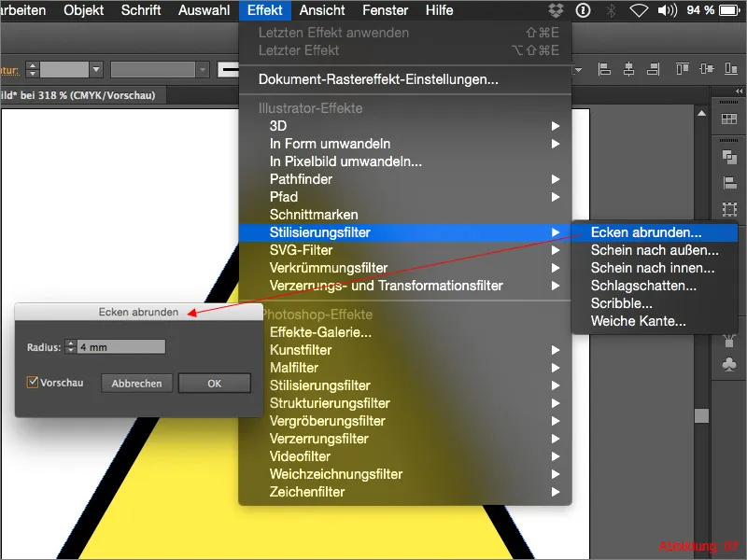
Task: Open Weichzeichnungsfilter submenu
Action: point(405,474)
